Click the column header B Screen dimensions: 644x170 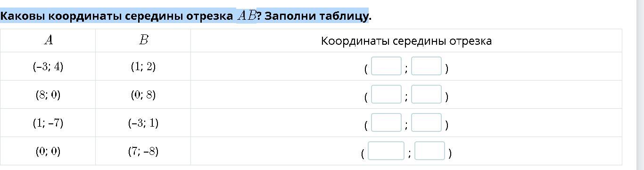point(143,40)
